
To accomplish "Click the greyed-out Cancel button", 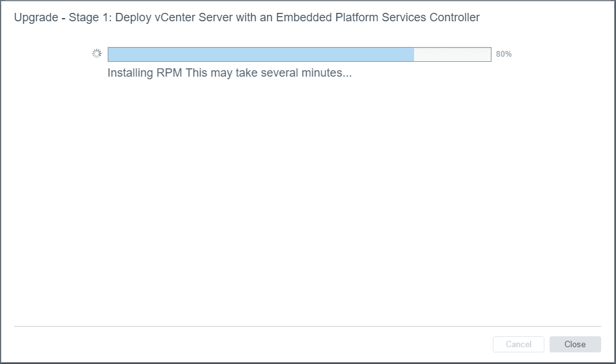I will (518, 345).
